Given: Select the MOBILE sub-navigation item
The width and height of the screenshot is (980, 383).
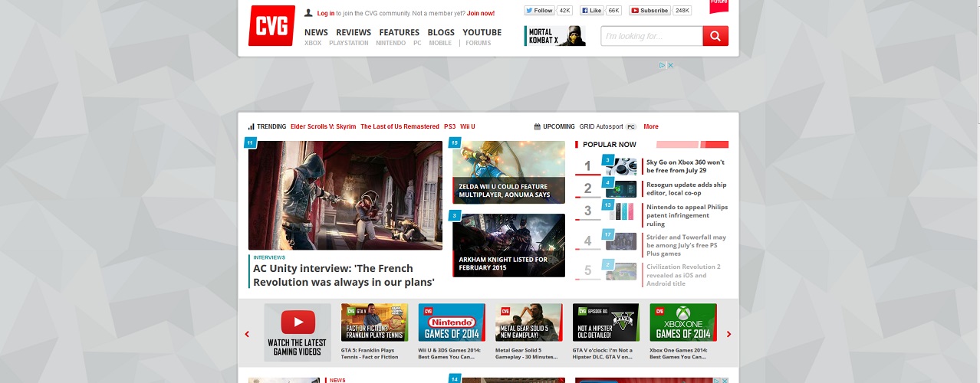Looking at the screenshot, I should tap(440, 43).
